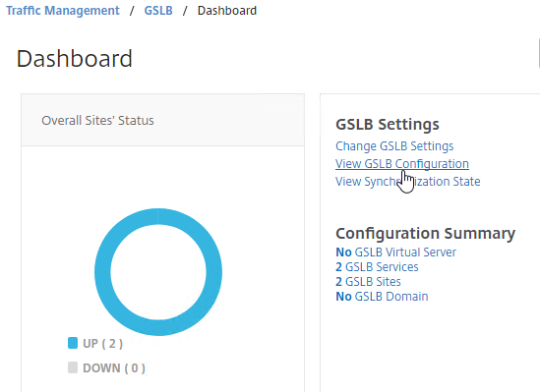Click the Overall Sites' Status panel header
The width and height of the screenshot is (540, 392).
pyautogui.click(x=162, y=120)
